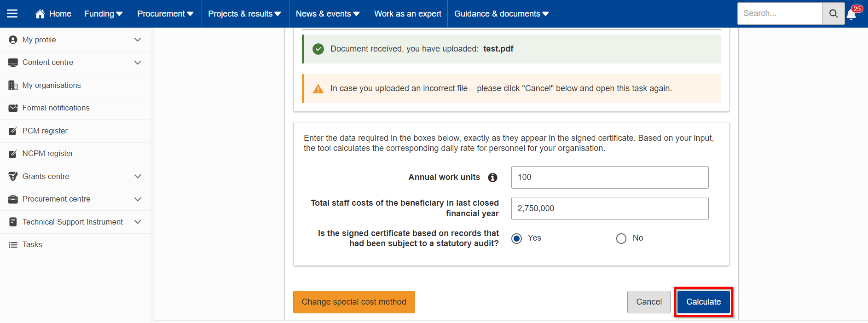
Task: Click the search magnifier icon
Action: click(833, 14)
